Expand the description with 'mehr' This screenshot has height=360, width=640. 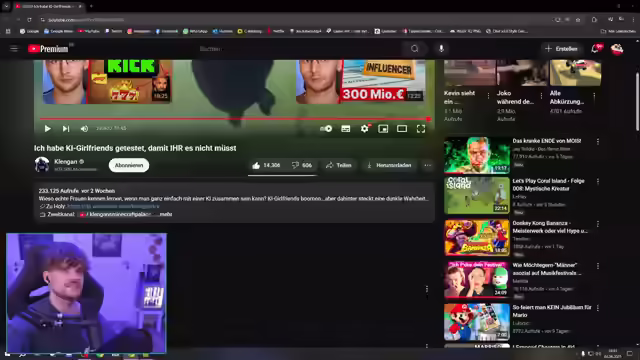pyautogui.click(x=166, y=214)
